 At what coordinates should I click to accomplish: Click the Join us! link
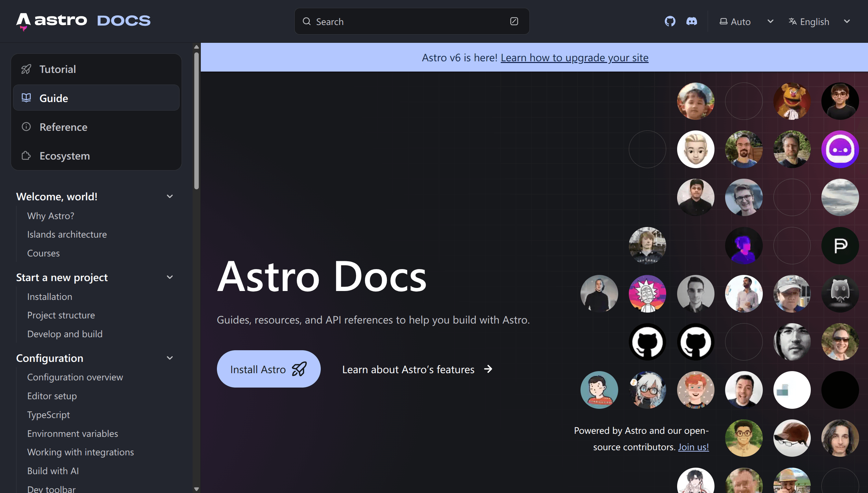[x=693, y=447]
